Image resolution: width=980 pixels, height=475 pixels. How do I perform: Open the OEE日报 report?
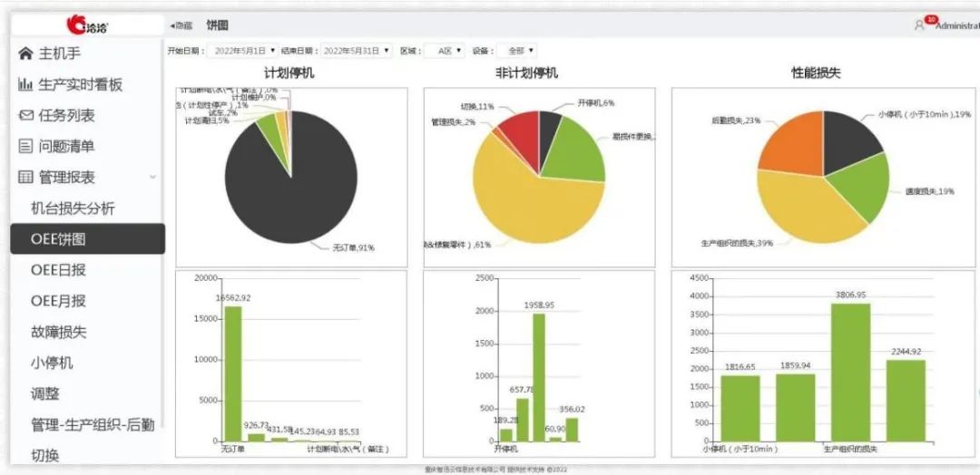[58, 270]
